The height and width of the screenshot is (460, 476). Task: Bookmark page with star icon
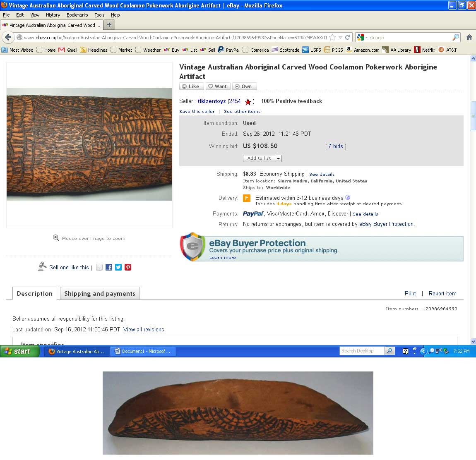(x=332, y=37)
